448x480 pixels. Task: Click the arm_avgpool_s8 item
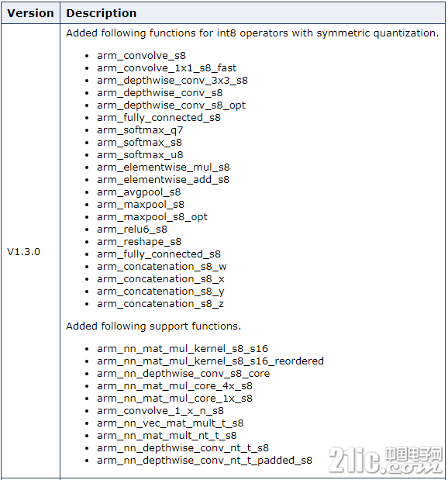139,192
